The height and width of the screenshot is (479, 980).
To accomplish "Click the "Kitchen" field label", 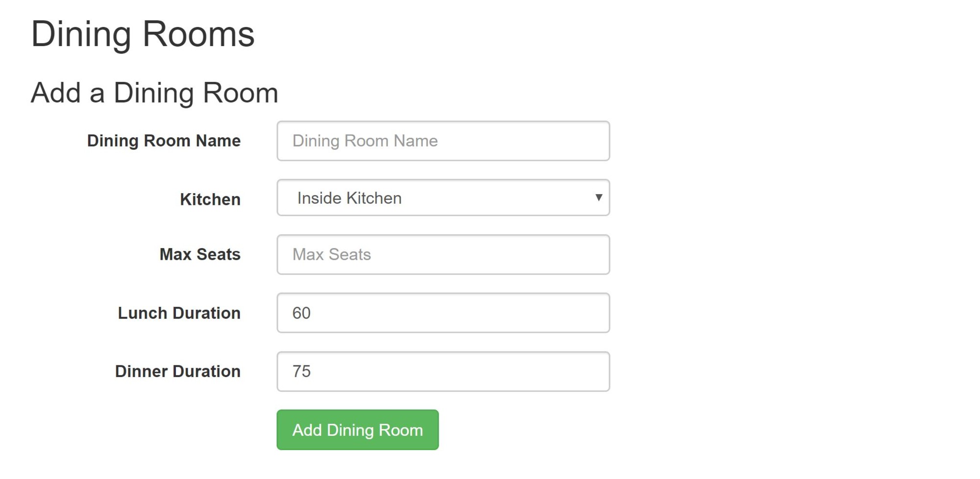I will click(210, 200).
